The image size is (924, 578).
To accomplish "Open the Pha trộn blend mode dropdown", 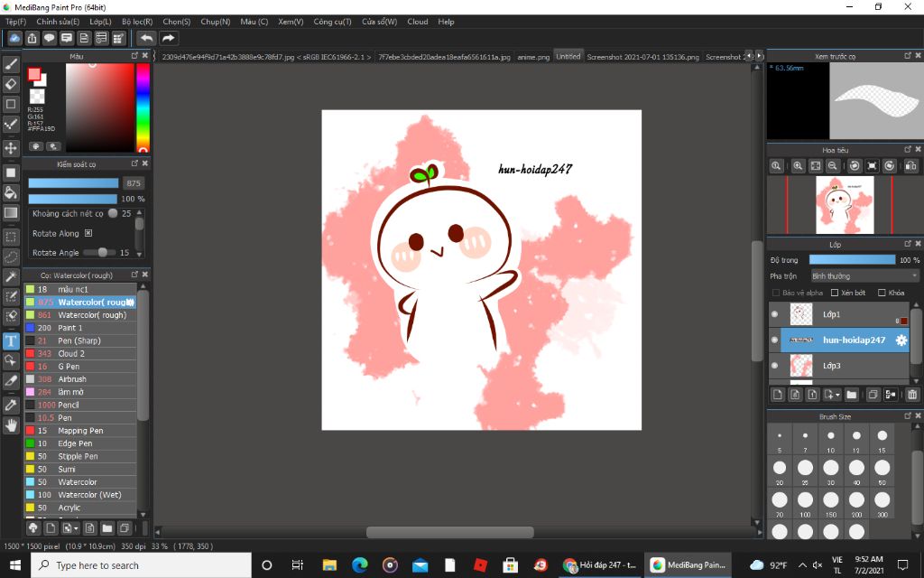I will pyautogui.click(x=864, y=276).
